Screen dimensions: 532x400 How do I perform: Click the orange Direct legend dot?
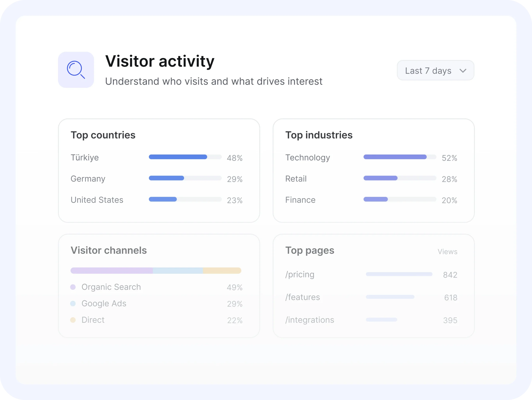(x=73, y=320)
